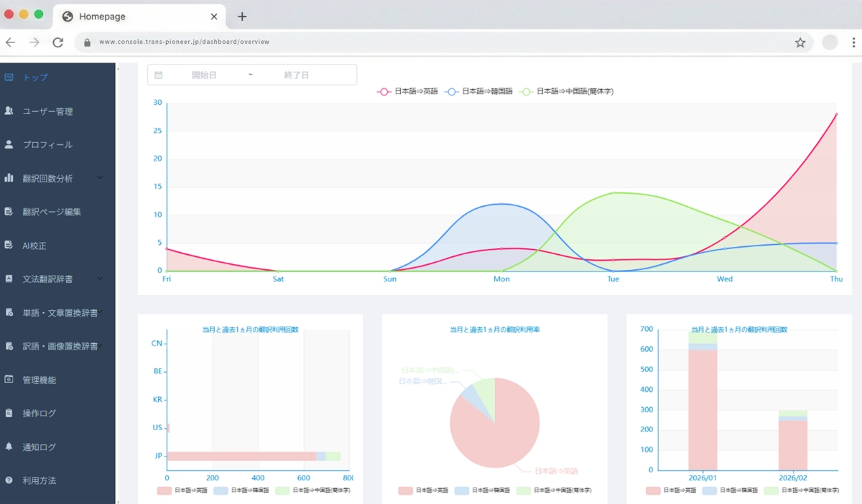Expand the 翻訳回数分析 submenu
The image size is (862, 504).
pyautogui.click(x=98, y=178)
